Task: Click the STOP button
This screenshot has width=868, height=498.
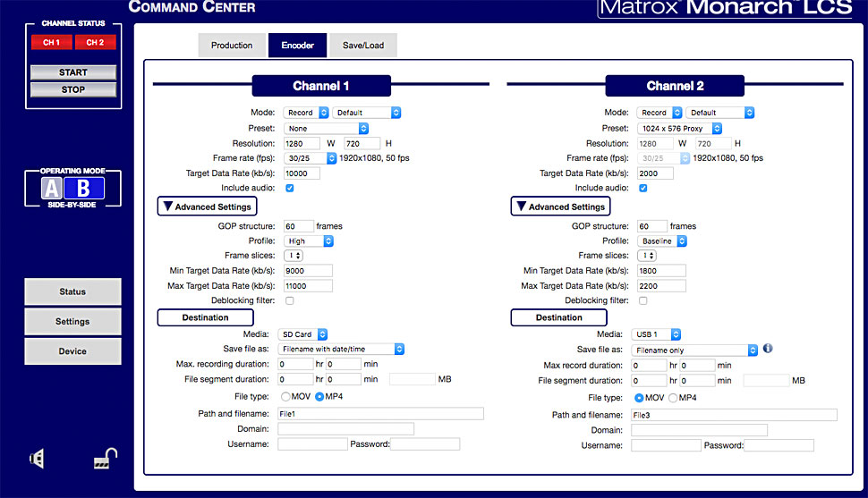Action: [73, 89]
